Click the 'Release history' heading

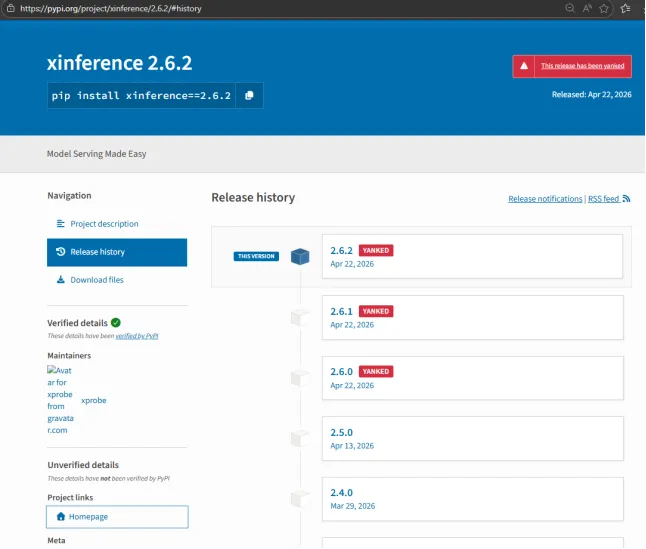[253, 198]
